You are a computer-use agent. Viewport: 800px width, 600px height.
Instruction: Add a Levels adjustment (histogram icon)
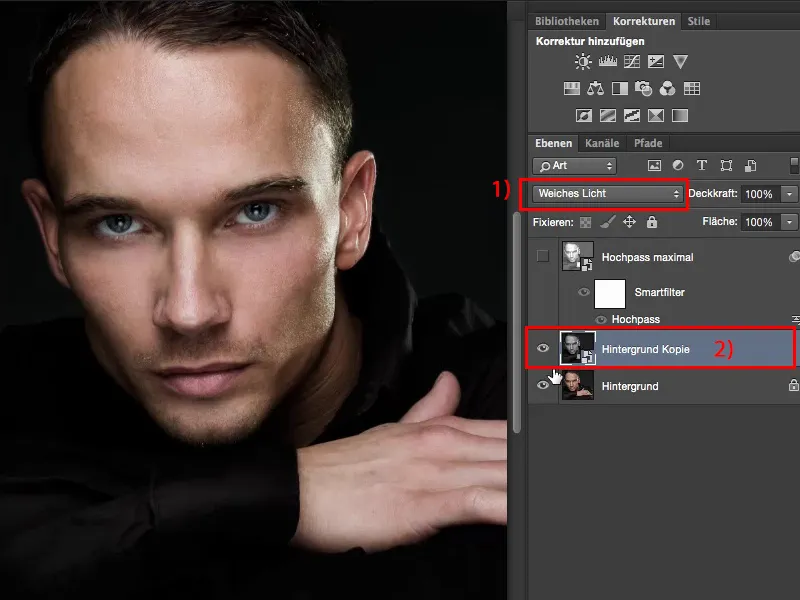click(608, 62)
